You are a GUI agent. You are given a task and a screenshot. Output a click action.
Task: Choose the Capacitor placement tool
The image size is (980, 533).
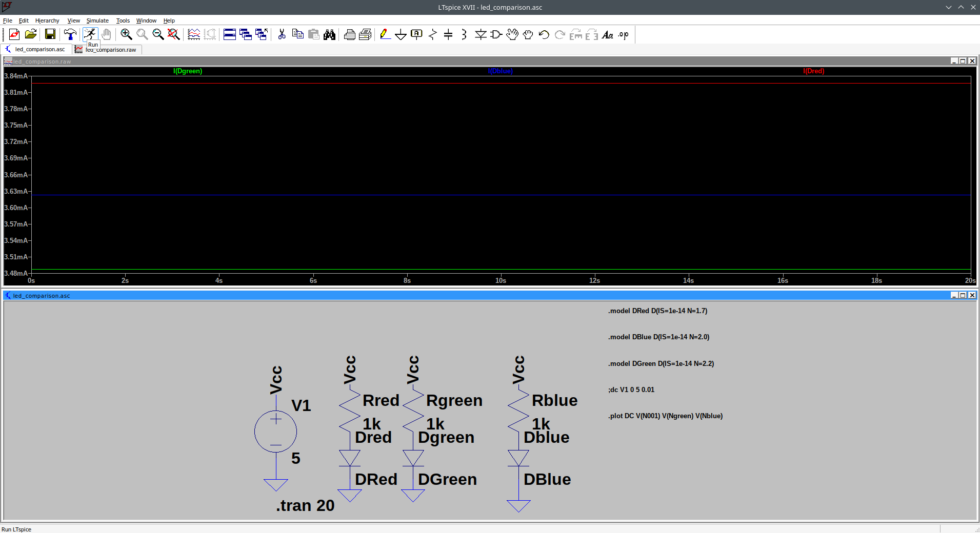(448, 34)
